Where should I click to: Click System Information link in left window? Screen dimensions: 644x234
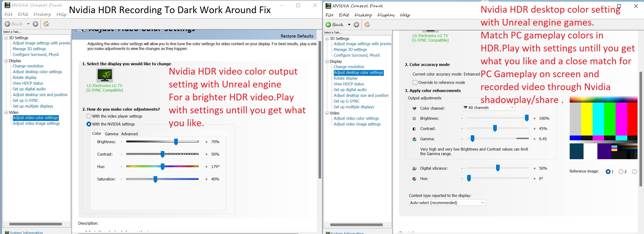tap(26, 232)
